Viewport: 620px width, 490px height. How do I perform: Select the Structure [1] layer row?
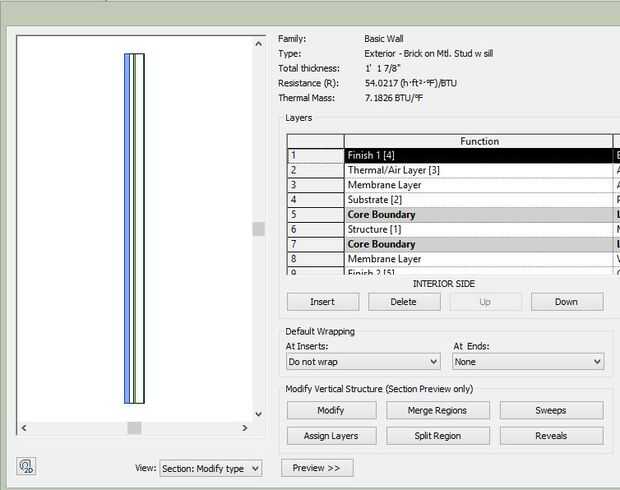coord(478,229)
